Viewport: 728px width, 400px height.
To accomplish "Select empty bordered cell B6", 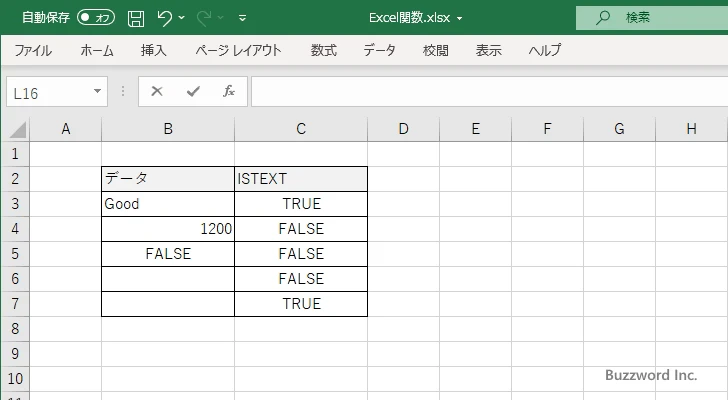I will tap(168, 279).
